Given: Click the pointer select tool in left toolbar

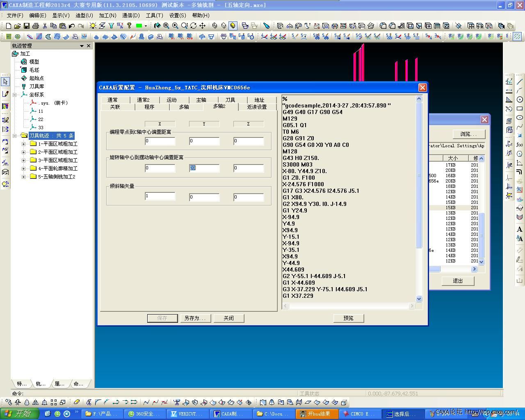Looking at the screenshot, I should (x=5, y=81).
